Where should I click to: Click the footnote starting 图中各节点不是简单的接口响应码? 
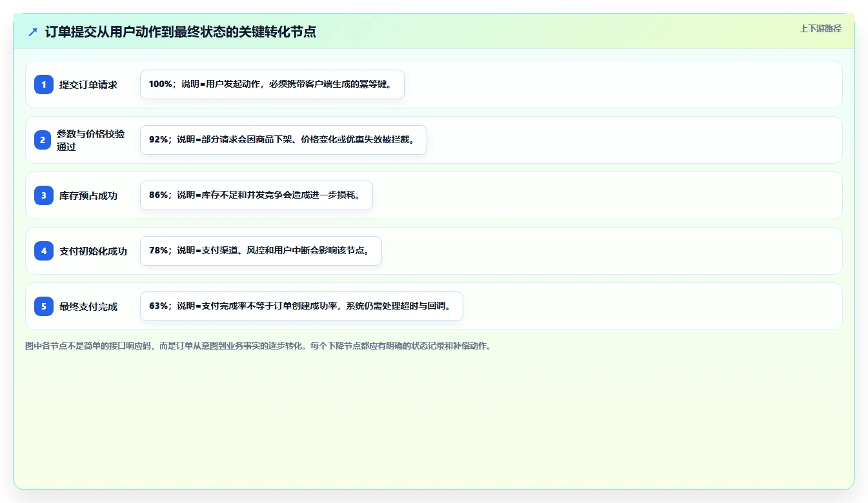click(258, 346)
